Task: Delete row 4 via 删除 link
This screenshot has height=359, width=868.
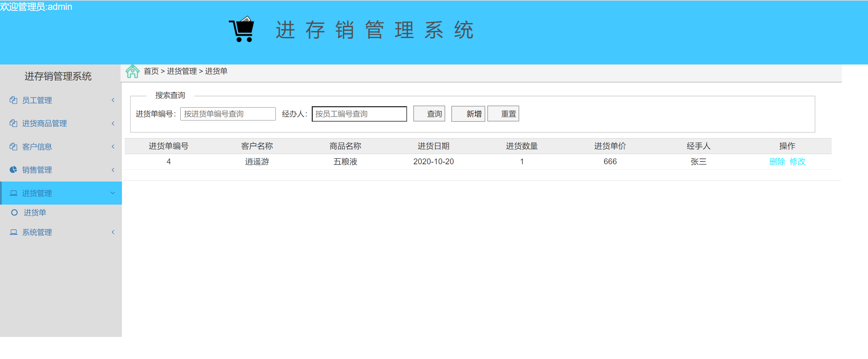Action: [777, 162]
